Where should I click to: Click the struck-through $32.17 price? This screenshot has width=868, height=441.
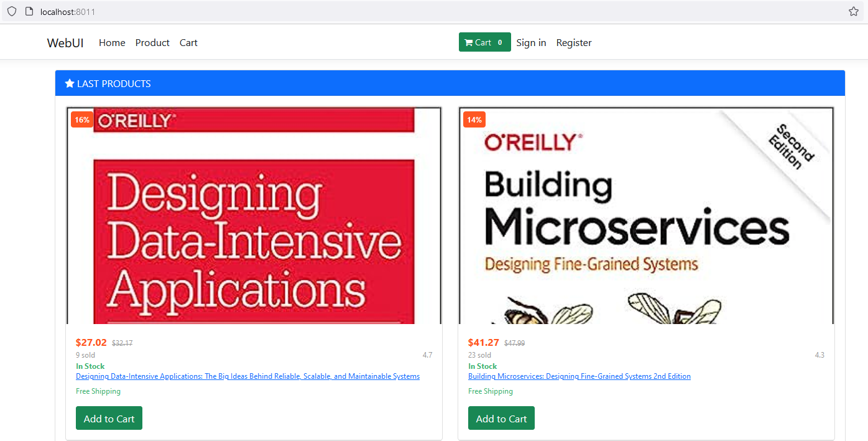point(122,343)
